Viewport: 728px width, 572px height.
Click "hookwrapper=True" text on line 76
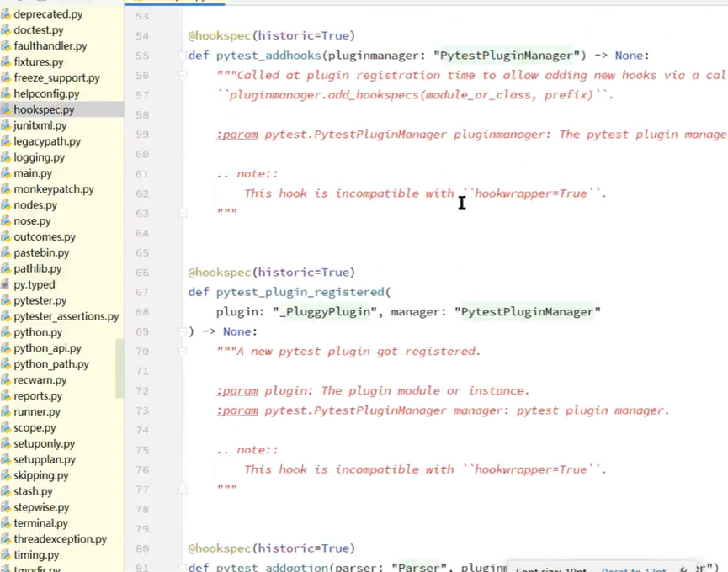(x=531, y=469)
